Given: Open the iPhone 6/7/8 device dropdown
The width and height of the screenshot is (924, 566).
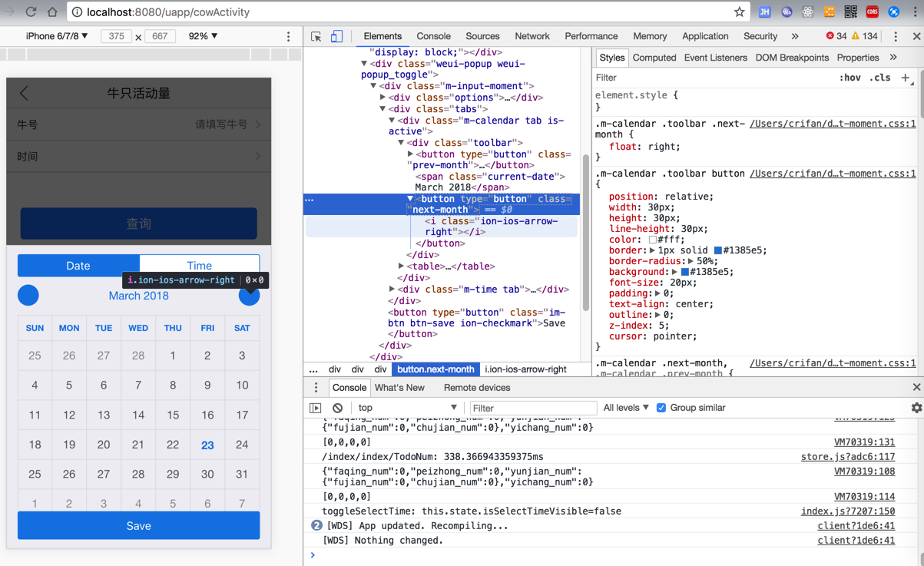Looking at the screenshot, I should click(56, 36).
